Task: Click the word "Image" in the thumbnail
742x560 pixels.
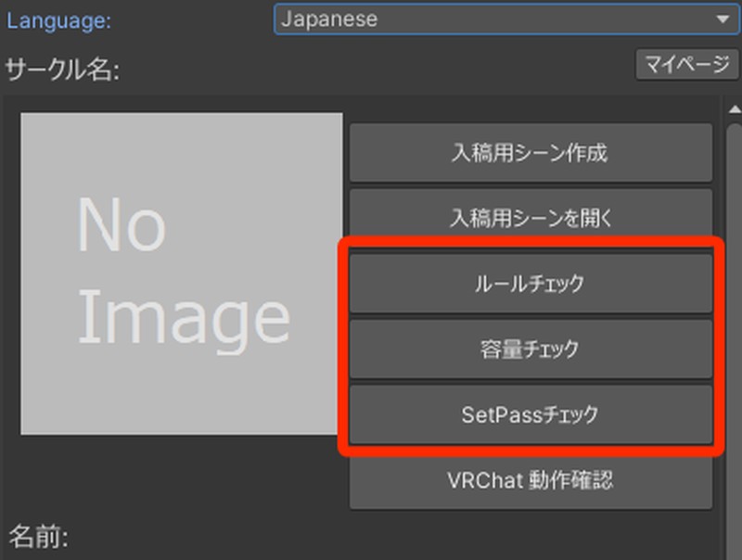Action: (183, 318)
